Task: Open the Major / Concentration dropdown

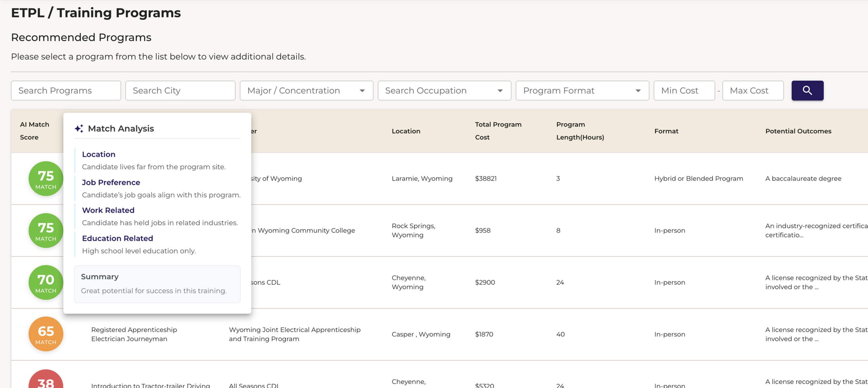Action: (306, 90)
